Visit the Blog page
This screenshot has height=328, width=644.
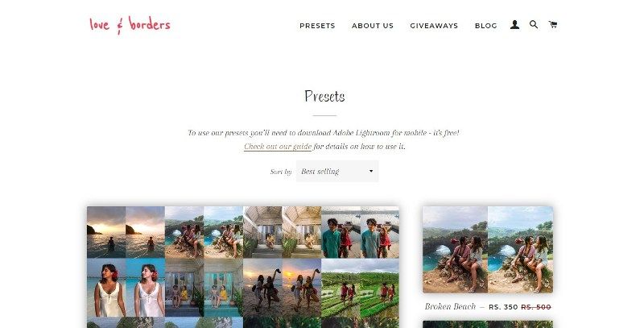click(486, 26)
